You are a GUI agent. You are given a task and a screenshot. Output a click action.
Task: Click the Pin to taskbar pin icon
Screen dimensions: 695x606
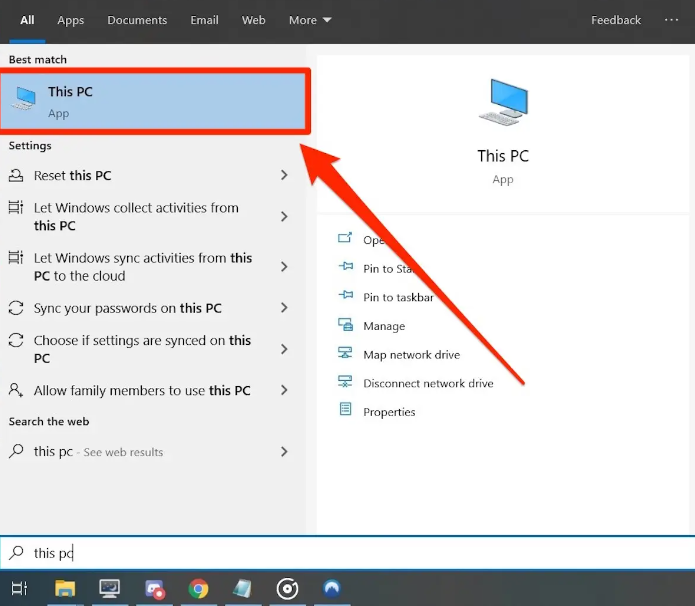(x=346, y=295)
